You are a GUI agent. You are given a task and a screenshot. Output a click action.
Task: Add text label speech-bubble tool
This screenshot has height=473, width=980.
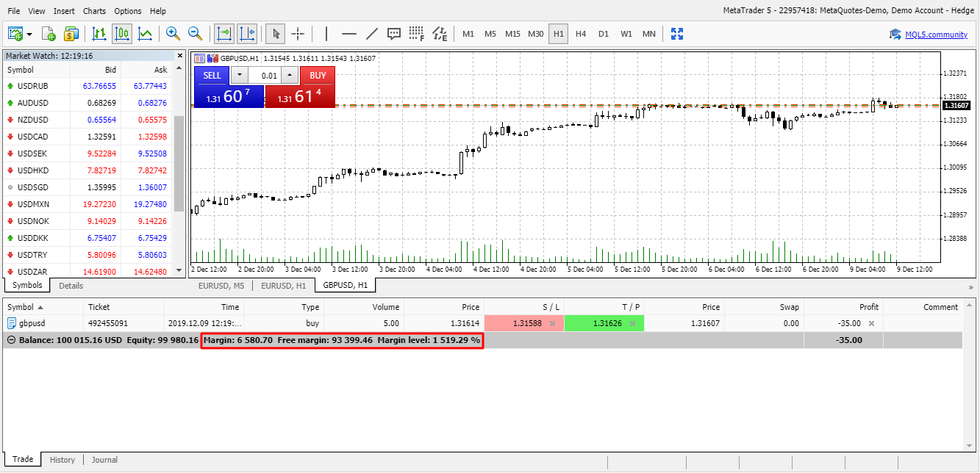coord(394,34)
